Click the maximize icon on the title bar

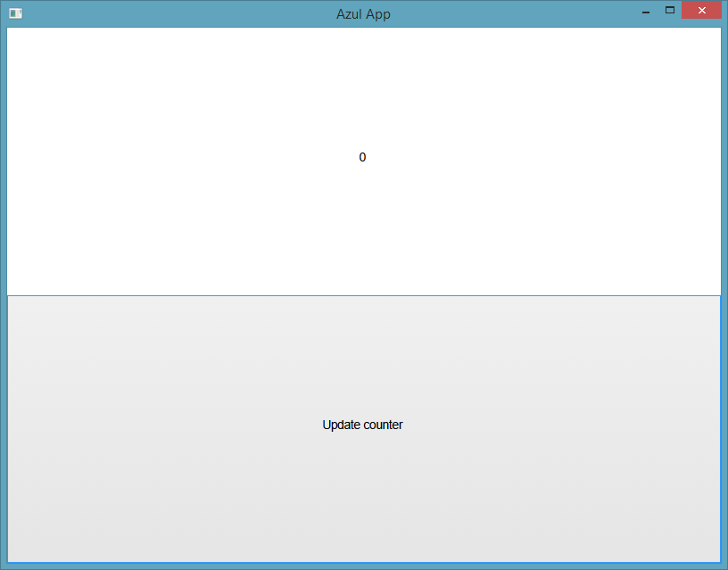669,11
